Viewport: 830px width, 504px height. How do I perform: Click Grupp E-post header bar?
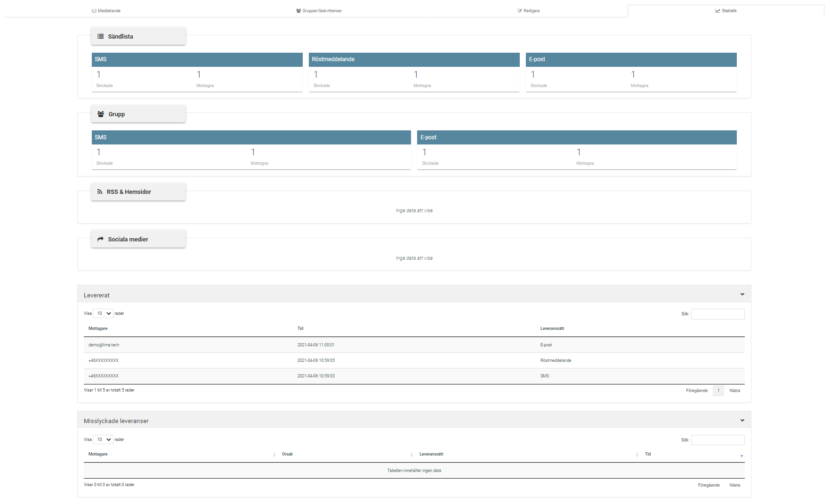577,137
